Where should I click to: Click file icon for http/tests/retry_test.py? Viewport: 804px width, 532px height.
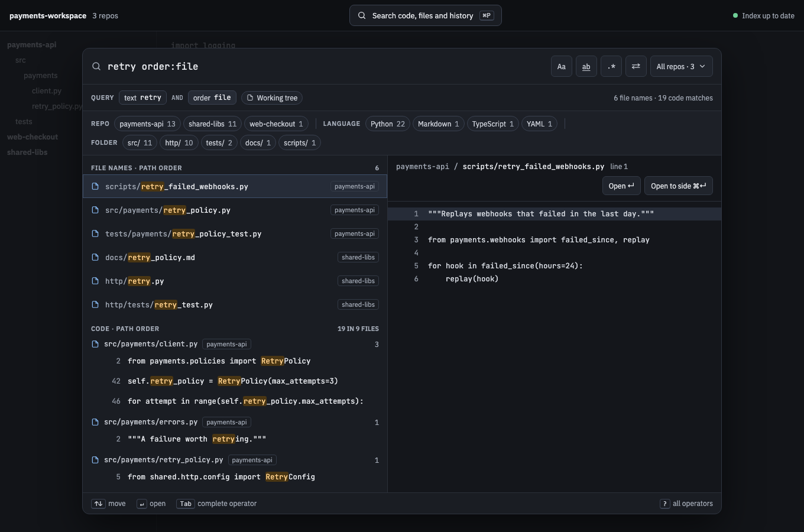point(95,305)
